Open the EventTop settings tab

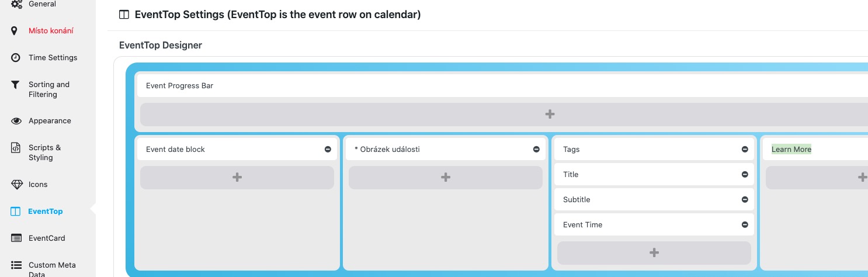[x=45, y=212]
